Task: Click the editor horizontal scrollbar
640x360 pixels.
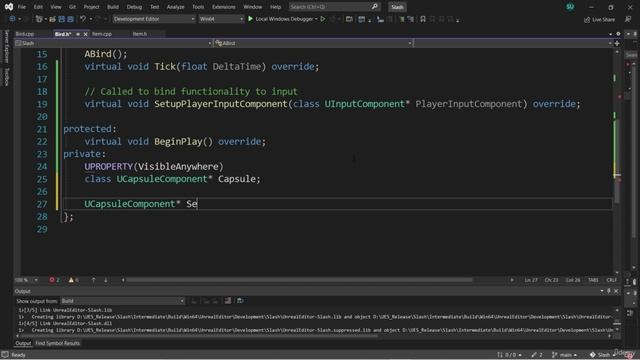Action: point(299,280)
